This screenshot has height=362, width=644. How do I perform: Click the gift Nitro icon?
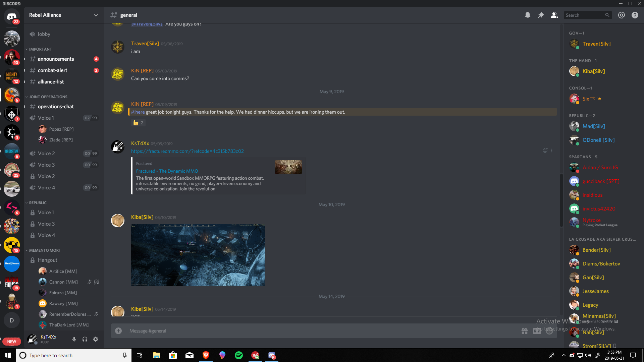[525, 331]
